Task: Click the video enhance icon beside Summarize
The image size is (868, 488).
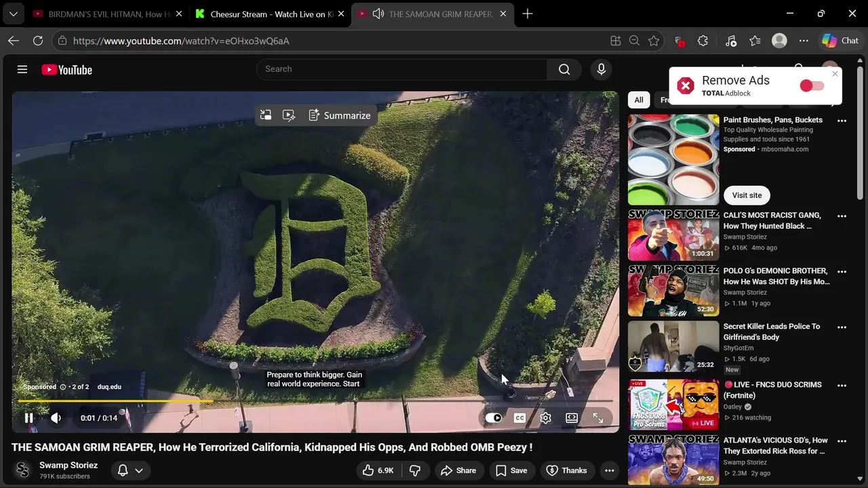Action: pyautogui.click(x=289, y=115)
